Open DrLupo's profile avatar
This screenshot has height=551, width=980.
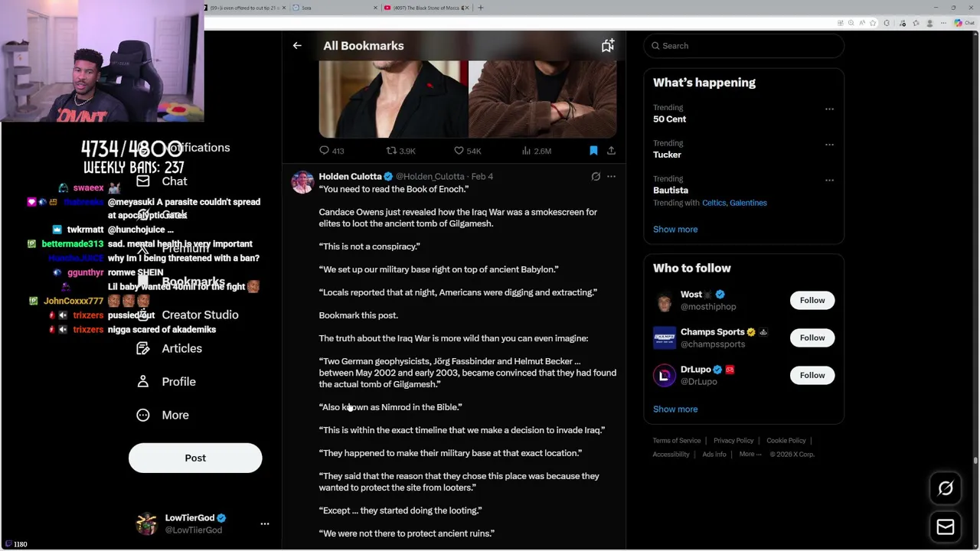click(x=665, y=375)
